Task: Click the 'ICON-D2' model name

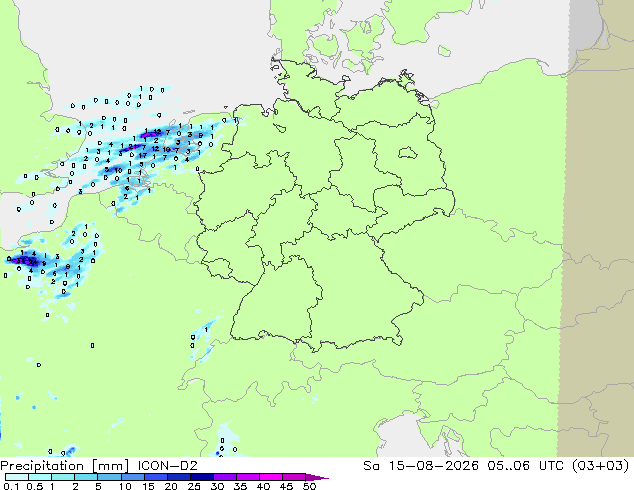Action: (x=167, y=466)
